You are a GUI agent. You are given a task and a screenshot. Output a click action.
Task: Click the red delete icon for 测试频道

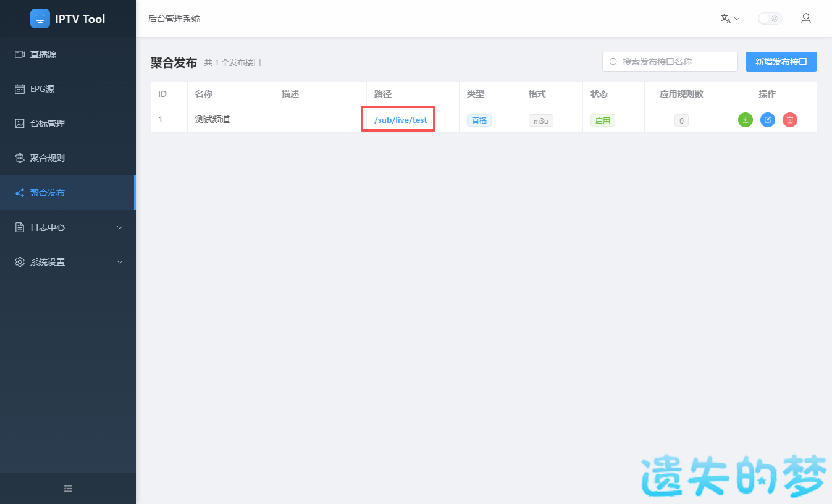pos(790,120)
